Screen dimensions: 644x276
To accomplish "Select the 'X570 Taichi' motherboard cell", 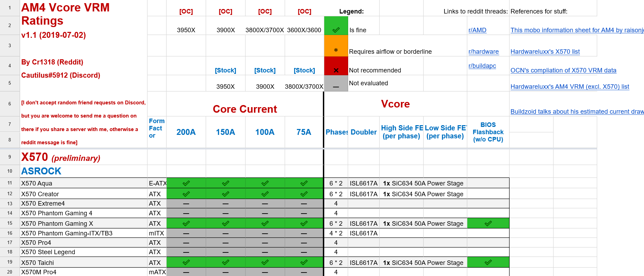I will [83, 263].
